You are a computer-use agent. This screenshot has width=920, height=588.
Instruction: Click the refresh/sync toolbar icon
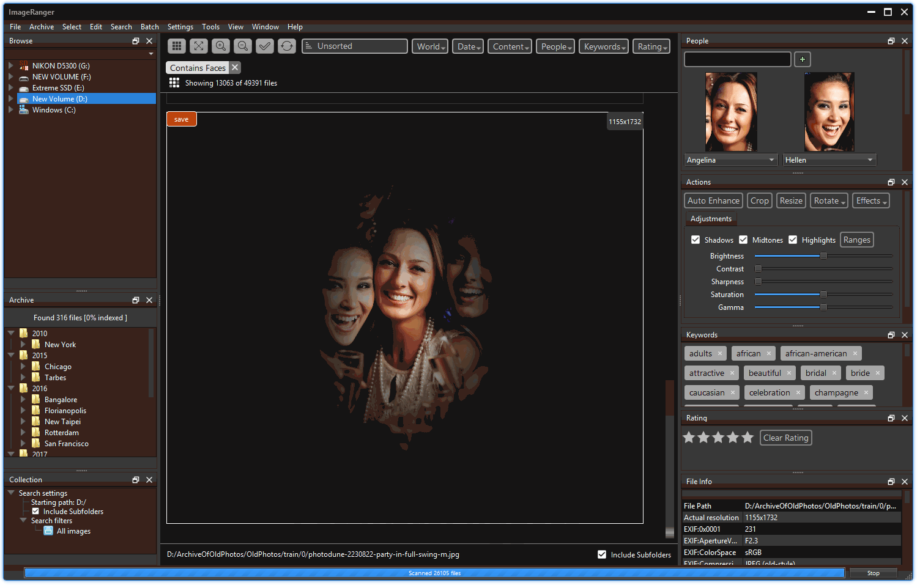pyautogui.click(x=286, y=46)
